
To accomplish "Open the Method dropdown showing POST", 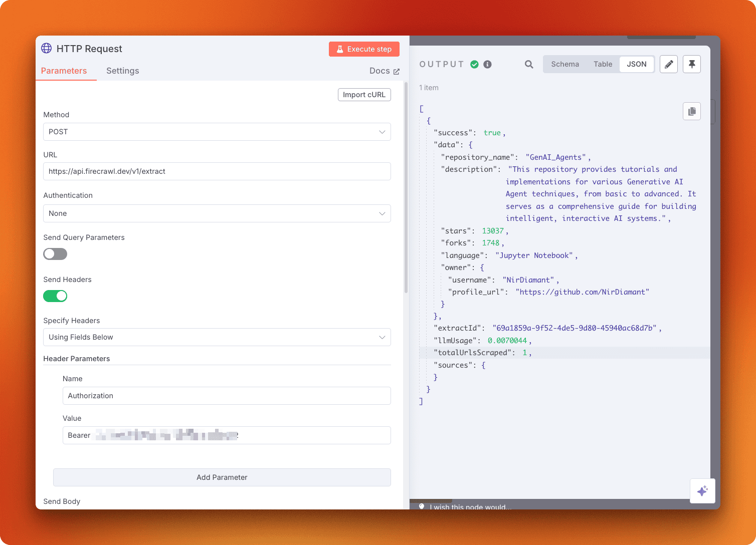I will [217, 132].
